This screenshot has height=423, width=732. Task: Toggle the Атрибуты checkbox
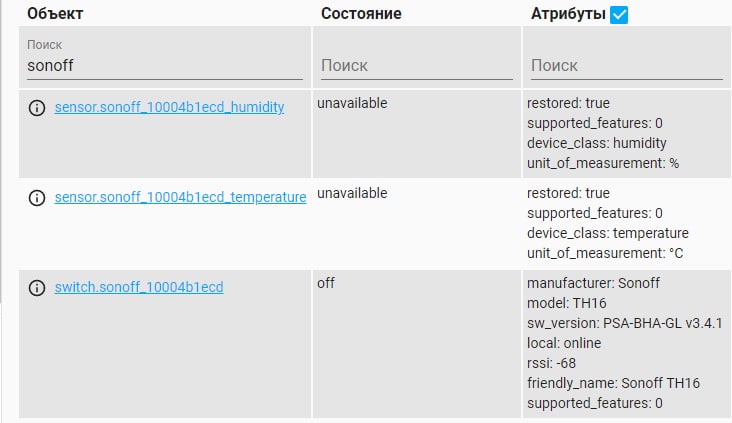[x=619, y=15]
